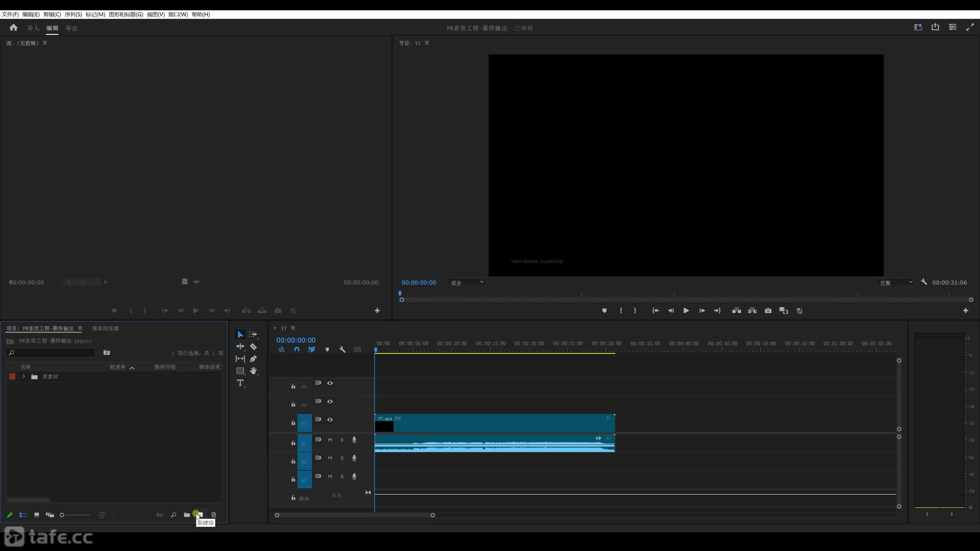Screen dimensions: 980x551
Task: Expand the 原素材 bin
Action: point(24,377)
